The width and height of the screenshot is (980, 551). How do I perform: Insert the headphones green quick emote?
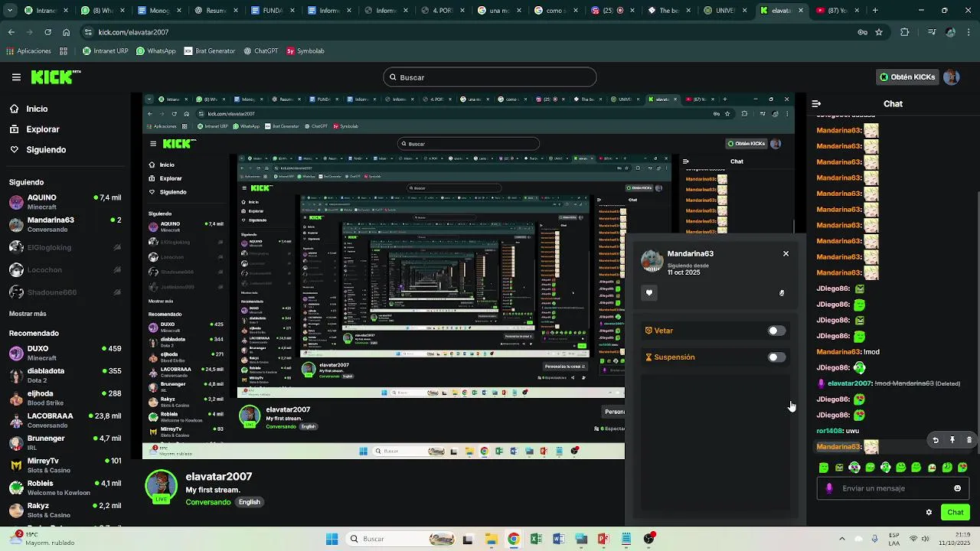pos(854,468)
